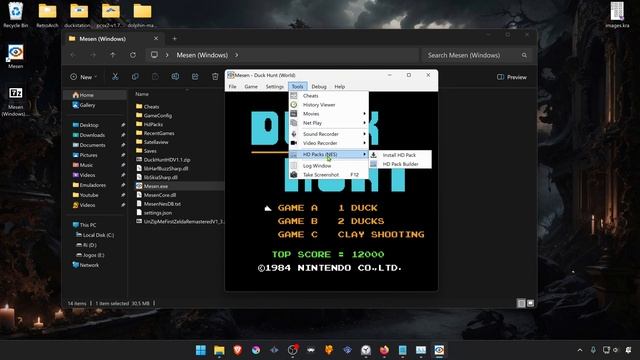The image size is (640, 360).
Task: Click the Copy icon in Explorer toolbar
Action: tap(135, 77)
